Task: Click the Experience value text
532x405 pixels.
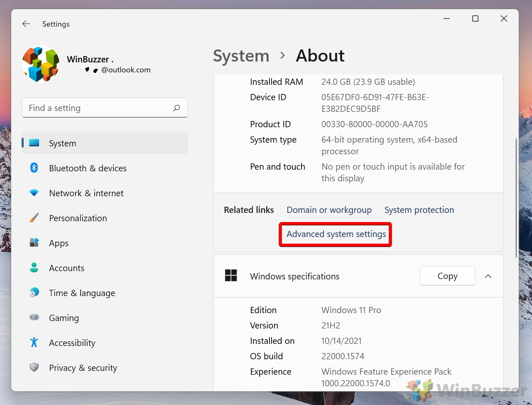Action: 386,378
